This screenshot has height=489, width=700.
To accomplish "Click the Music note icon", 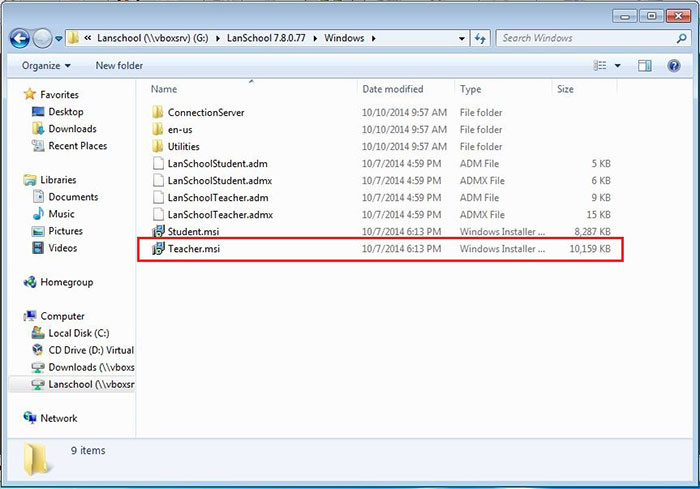I will pyautogui.click(x=38, y=213).
